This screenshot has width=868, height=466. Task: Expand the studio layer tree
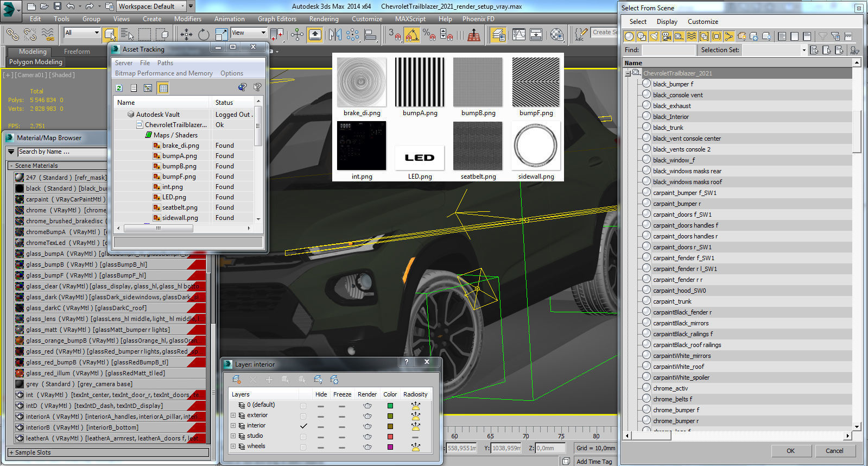233,436
